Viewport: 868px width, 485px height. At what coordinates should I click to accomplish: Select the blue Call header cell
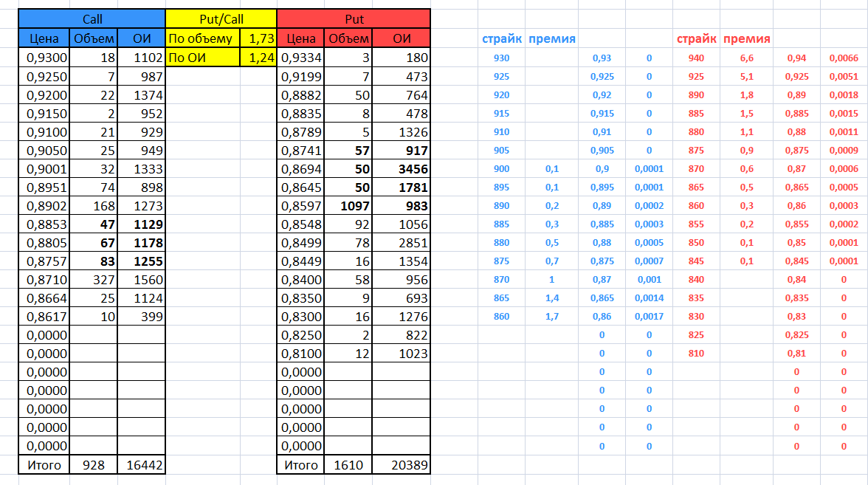(x=92, y=19)
